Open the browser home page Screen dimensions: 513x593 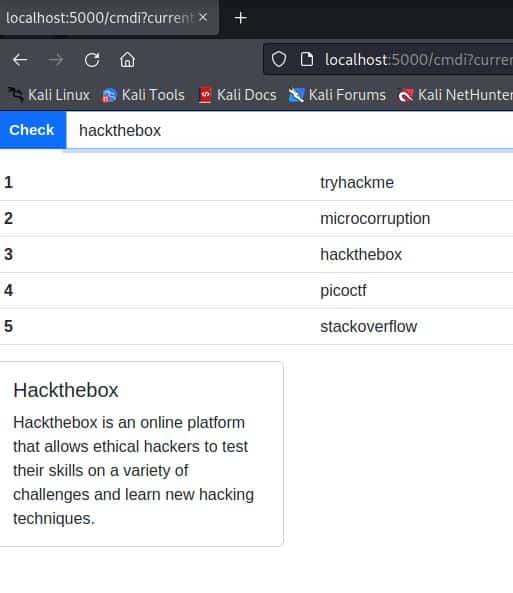coord(127,60)
